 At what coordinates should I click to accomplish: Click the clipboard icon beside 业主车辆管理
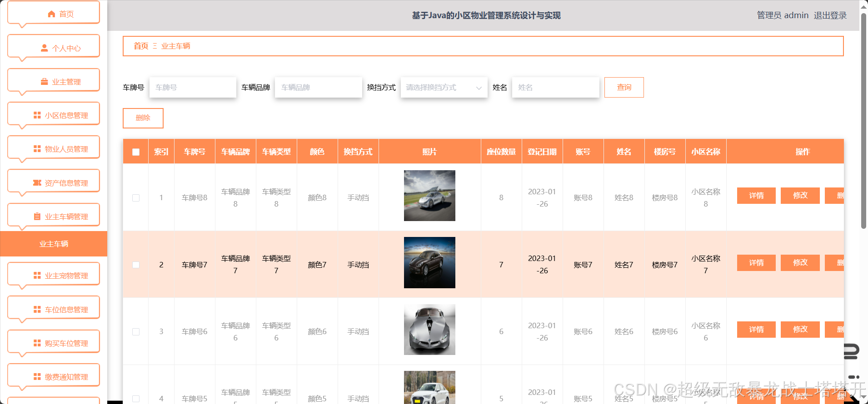pos(37,217)
